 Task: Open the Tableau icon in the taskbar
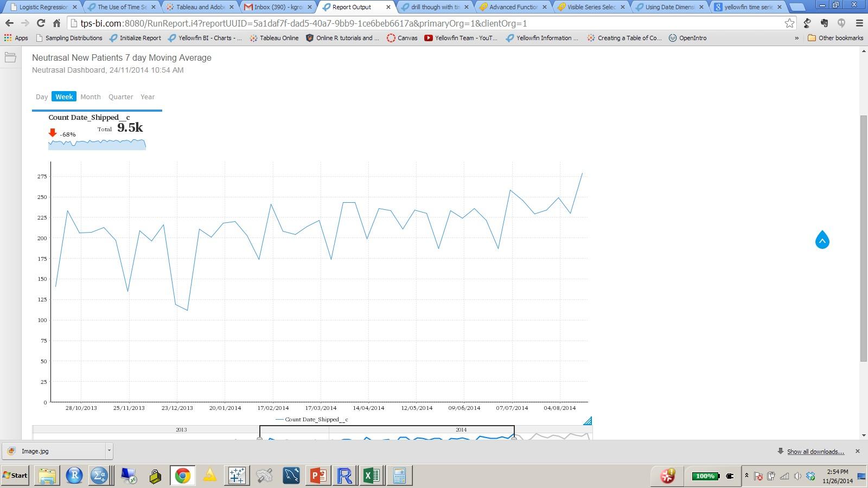point(237,476)
